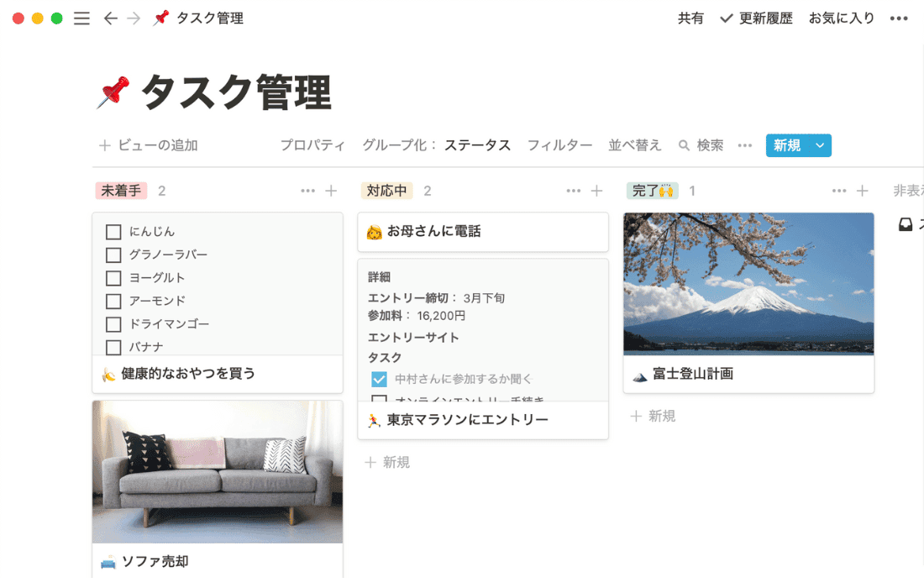Add new card under 完了 column
Viewport: 924px width, 588px height.
(x=653, y=417)
